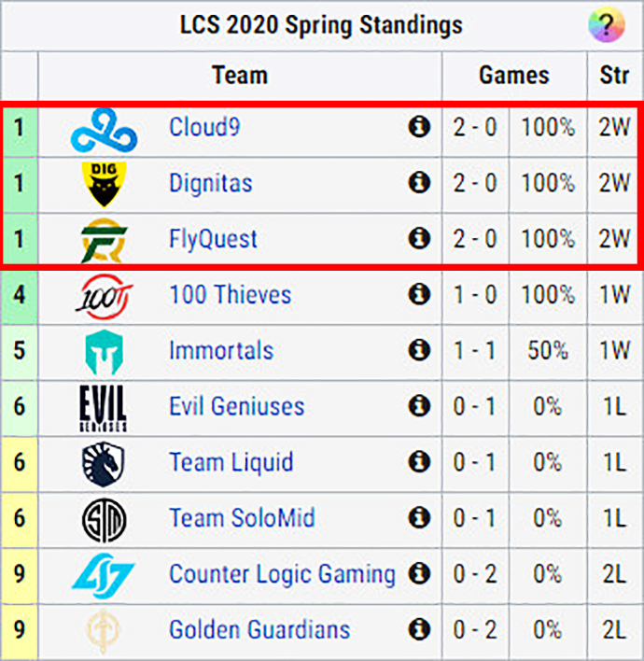Show info for FlyQuest team
The image size is (644, 661).
pos(419,239)
